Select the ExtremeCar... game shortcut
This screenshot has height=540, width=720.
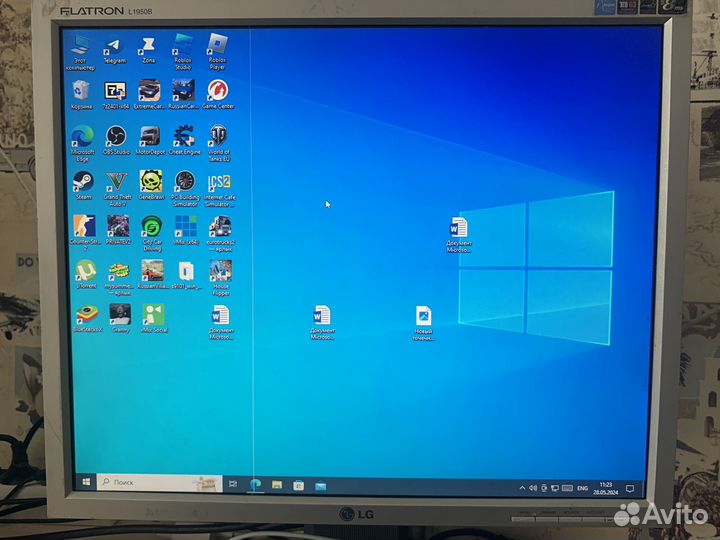coord(149,95)
